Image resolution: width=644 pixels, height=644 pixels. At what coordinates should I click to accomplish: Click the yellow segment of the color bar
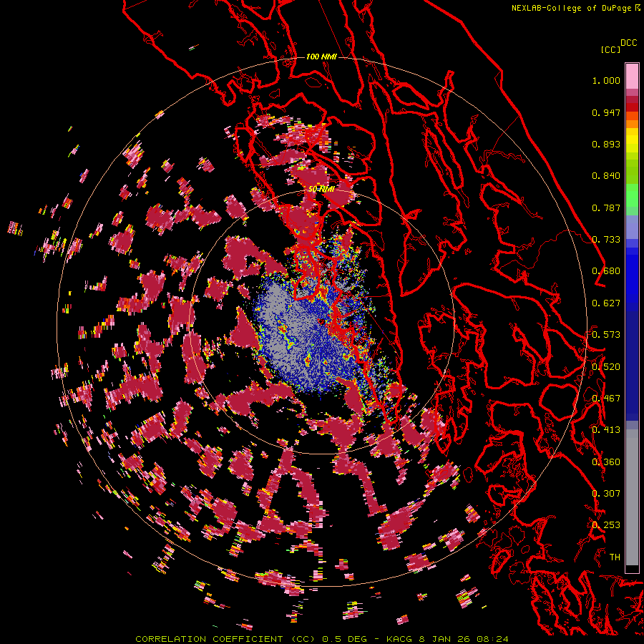(x=632, y=140)
